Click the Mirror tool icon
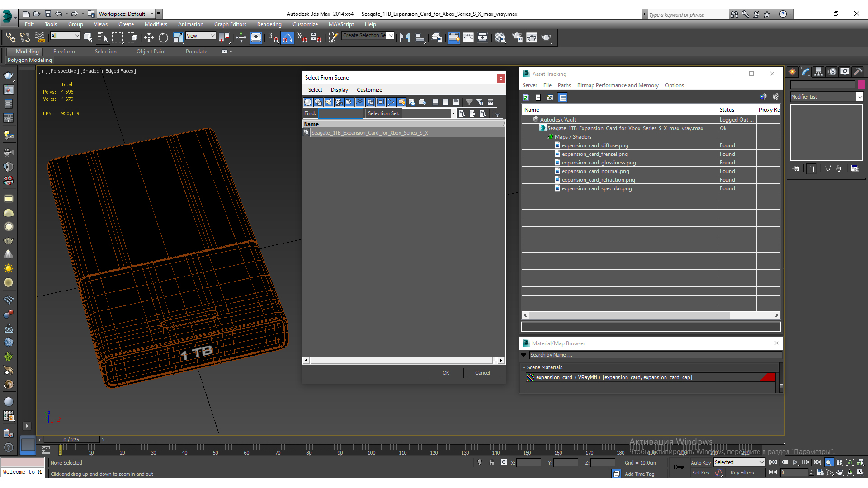The height and width of the screenshot is (488, 868). point(405,38)
